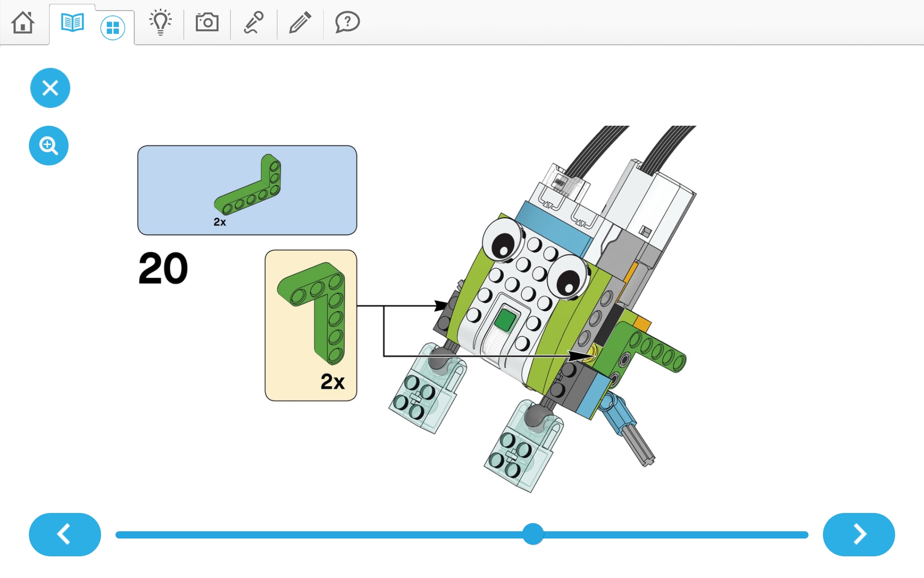Open the pencil documentation tool
This screenshot has height=578, width=924.
point(300,22)
